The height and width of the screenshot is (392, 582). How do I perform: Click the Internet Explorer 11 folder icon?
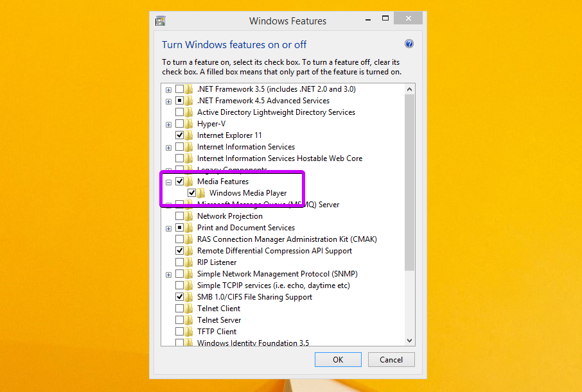click(x=189, y=135)
